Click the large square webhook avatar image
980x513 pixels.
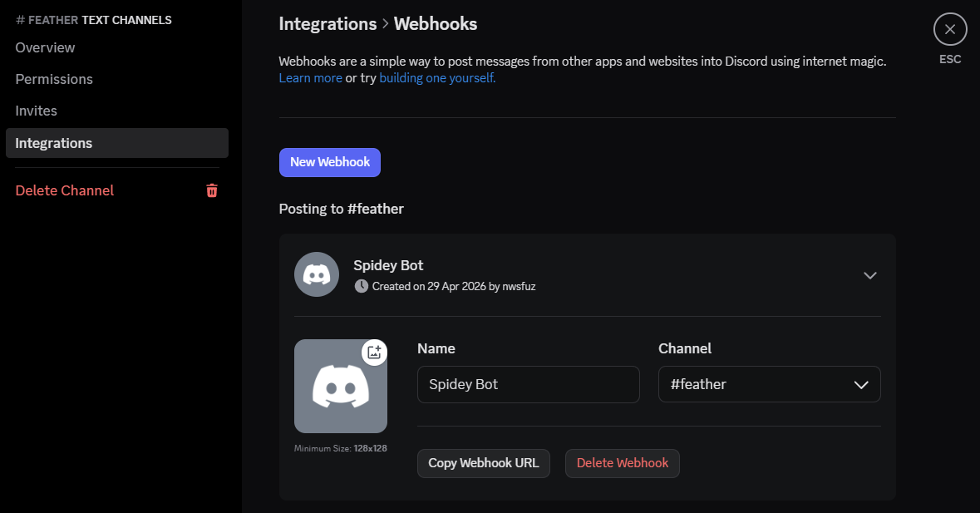pos(341,386)
